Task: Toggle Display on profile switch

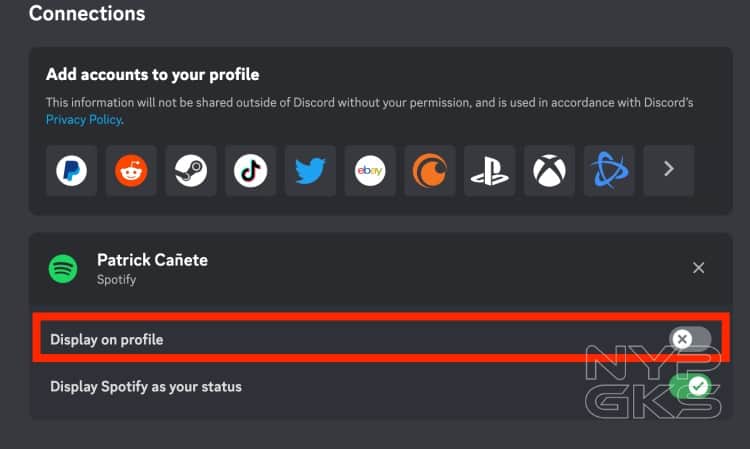Action: click(690, 339)
